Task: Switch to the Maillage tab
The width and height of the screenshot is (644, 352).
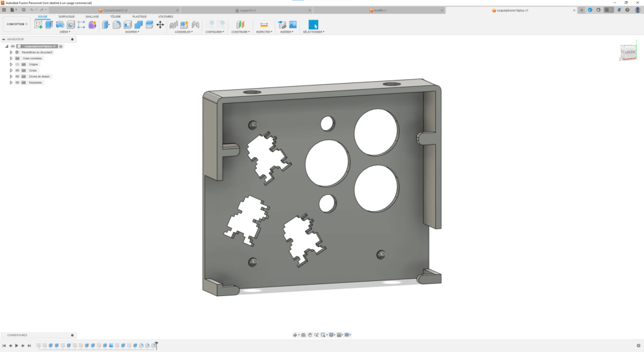Action: tap(92, 16)
